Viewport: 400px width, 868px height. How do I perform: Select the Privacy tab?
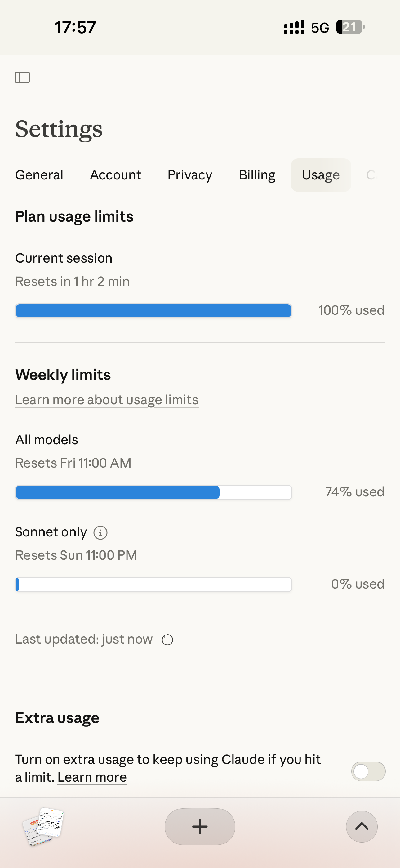pyautogui.click(x=190, y=175)
